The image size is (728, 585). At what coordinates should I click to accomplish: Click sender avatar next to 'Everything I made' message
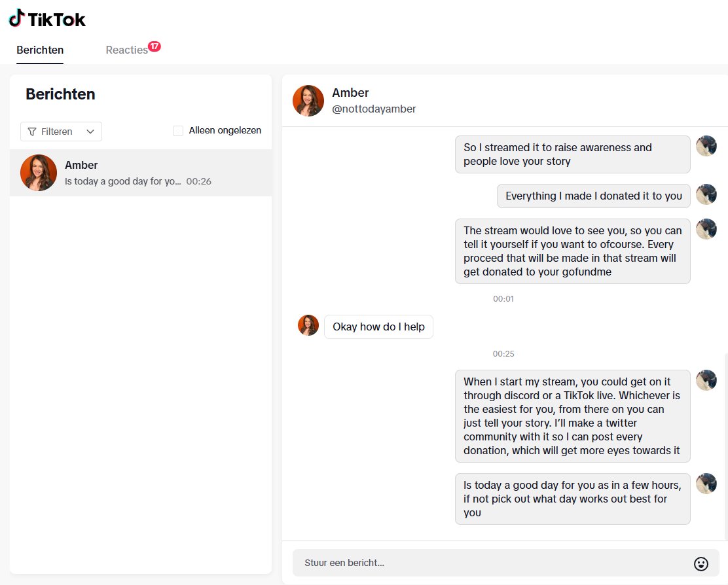[x=706, y=194]
